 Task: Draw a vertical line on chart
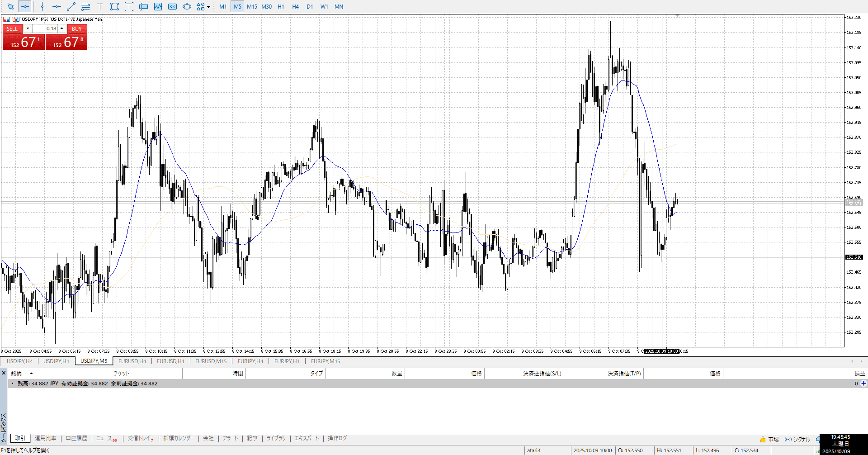pos(42,7)
